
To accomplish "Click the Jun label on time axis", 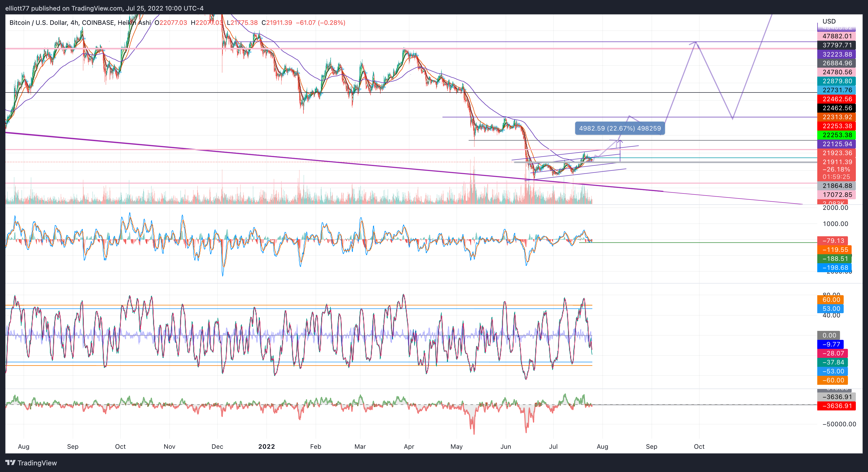I will pyautogui.click(x=506, y=447).
